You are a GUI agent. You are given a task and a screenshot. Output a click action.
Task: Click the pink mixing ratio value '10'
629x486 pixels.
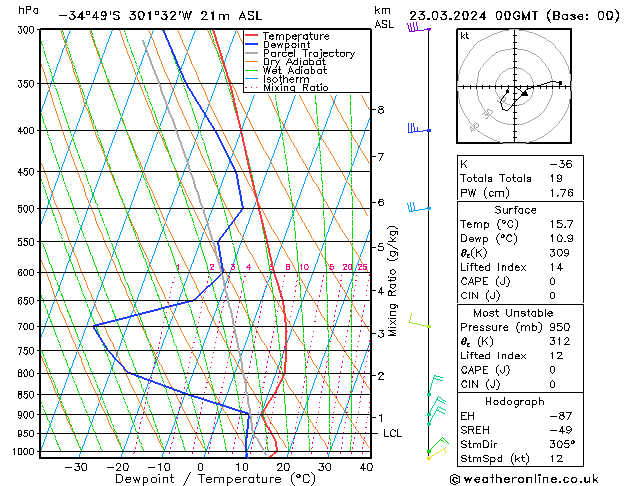(304, 267)
